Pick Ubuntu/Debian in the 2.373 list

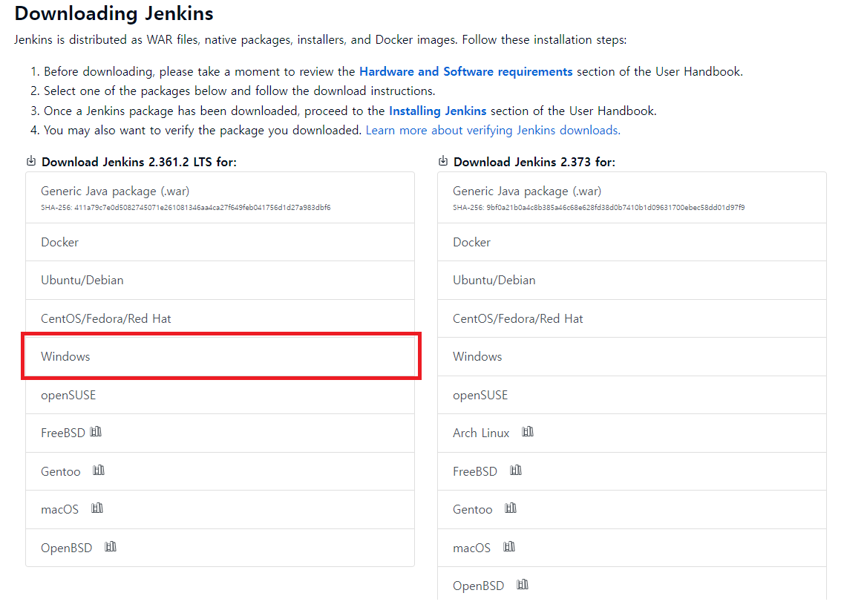pyautogui.click(x=632, y=281)
